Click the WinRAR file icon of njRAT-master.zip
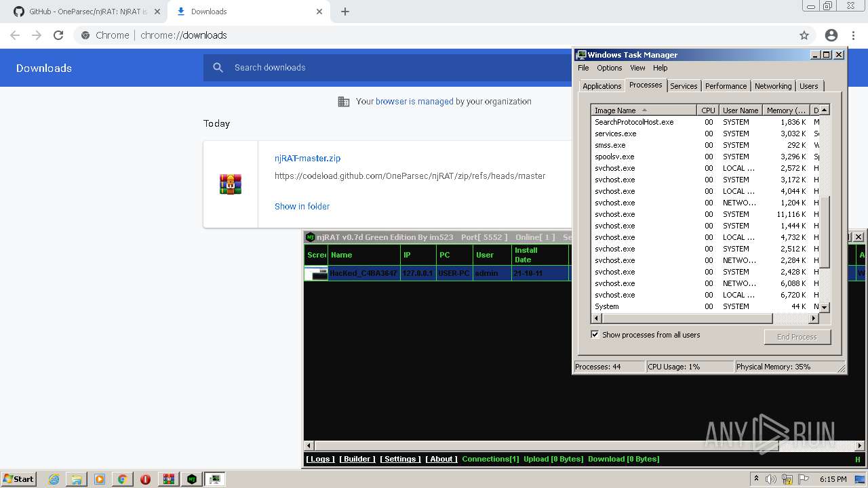868x488 pixels. point(231,184)
